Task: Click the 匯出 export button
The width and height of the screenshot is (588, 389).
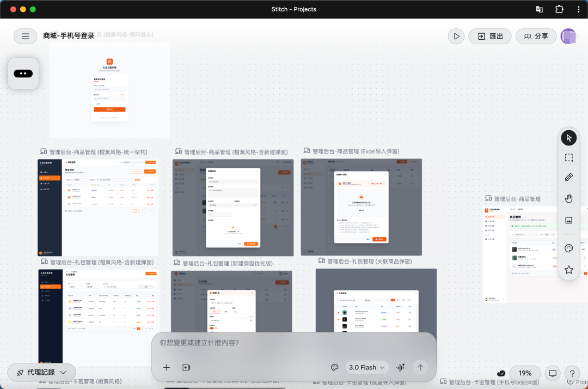Action: (490, 37)
